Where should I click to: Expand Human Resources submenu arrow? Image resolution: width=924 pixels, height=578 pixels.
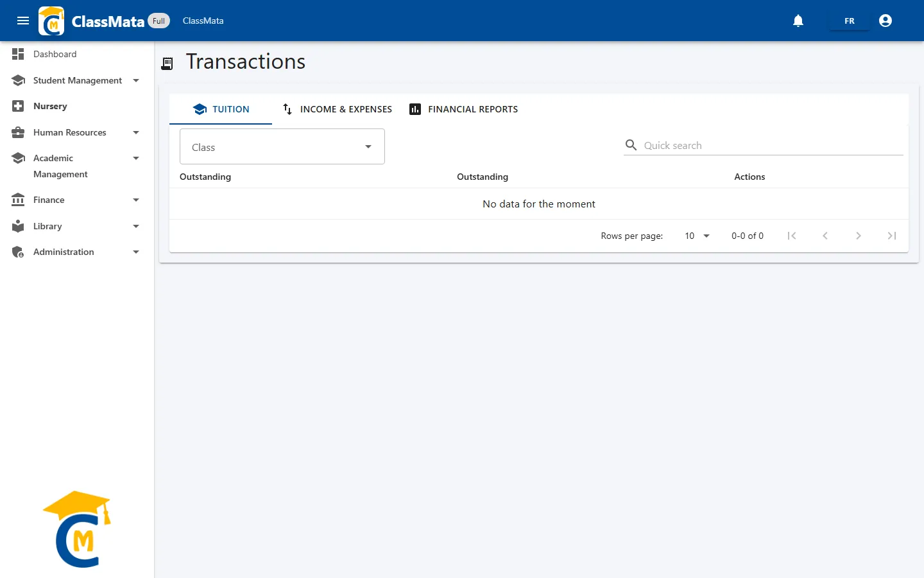(136, 132)
